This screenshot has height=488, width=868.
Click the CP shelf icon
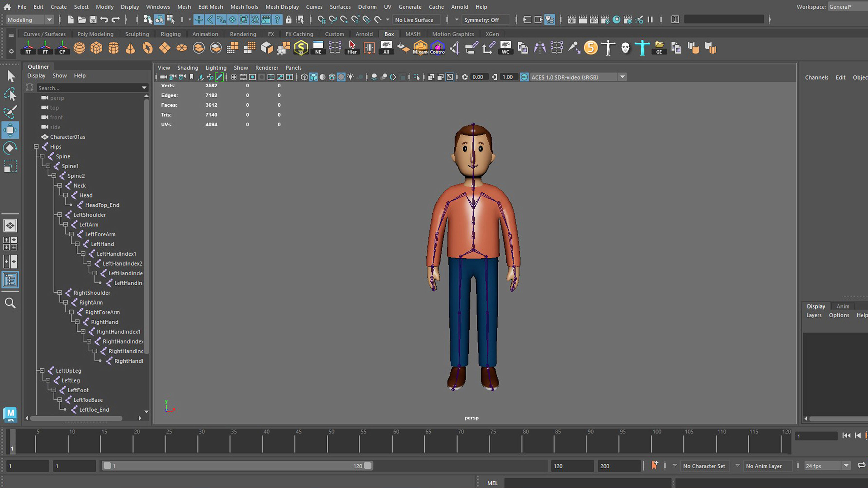pos(62,48)
